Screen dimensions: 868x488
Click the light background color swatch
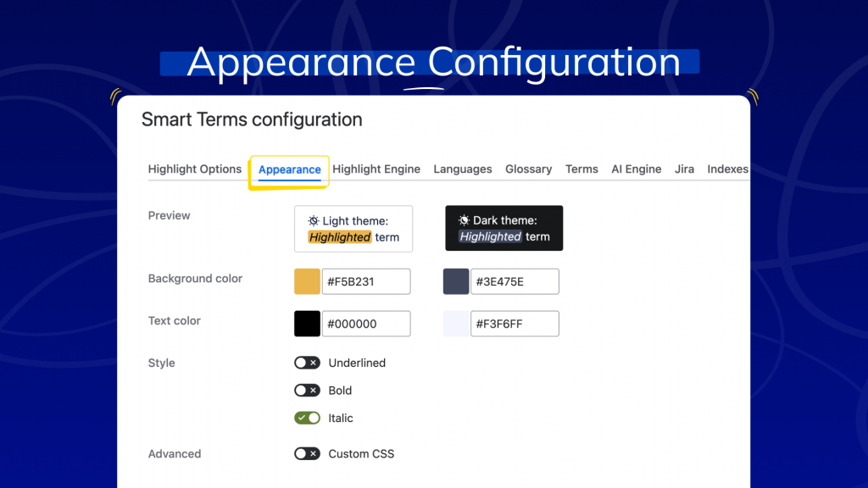click(x=307, y=281)
